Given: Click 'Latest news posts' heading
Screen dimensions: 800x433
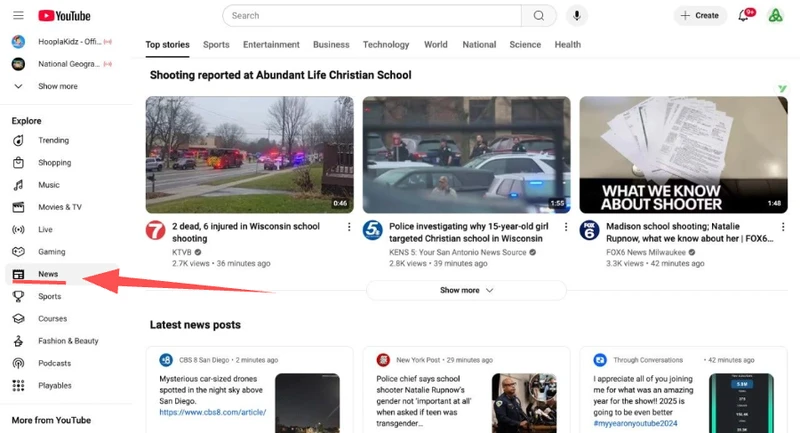Looking at the screenshot, I should [195, 325].
